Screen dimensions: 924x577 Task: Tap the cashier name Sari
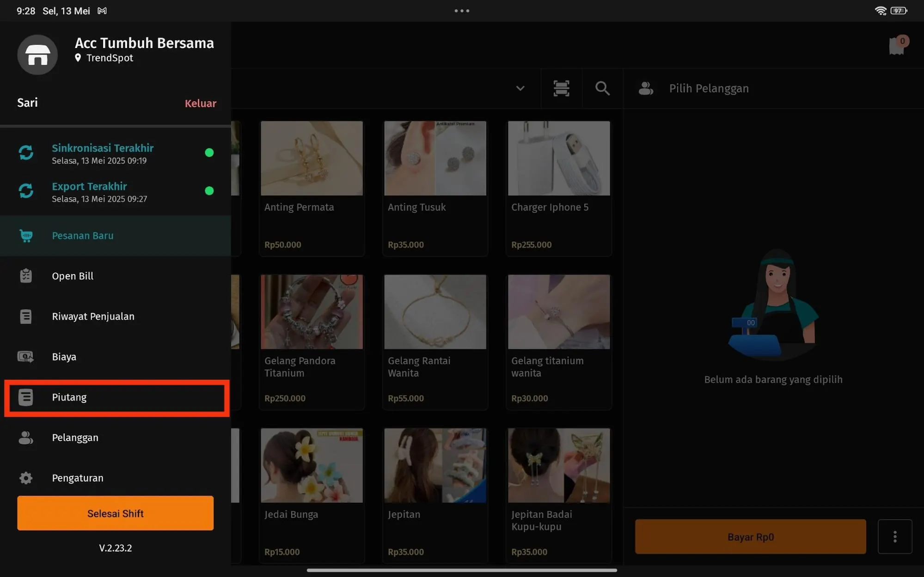point(27,103)
